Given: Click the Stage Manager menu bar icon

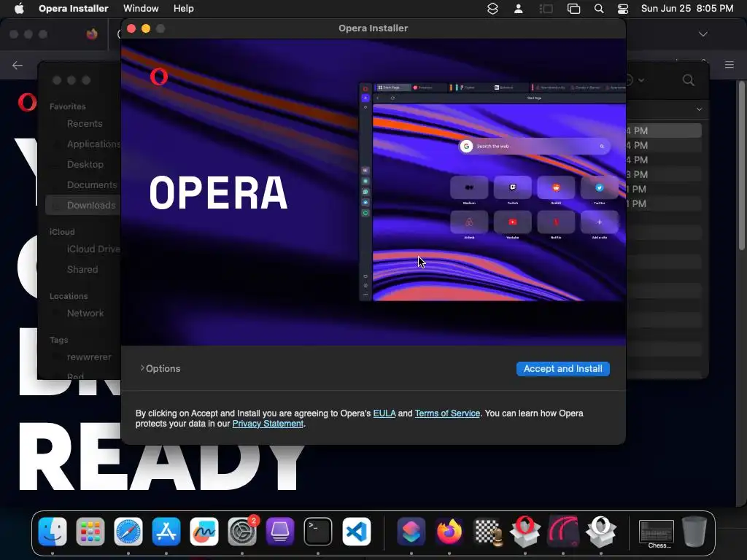Looking at the screenshot, I should click(546, 9).
